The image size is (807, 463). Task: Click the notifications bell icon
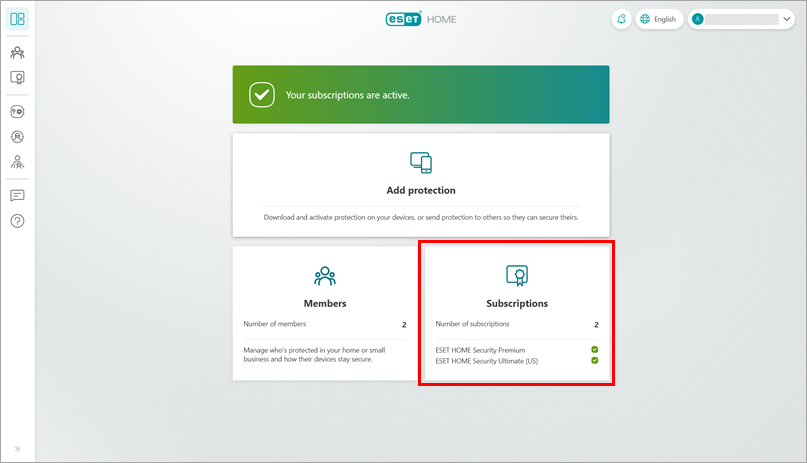[621, 19]
